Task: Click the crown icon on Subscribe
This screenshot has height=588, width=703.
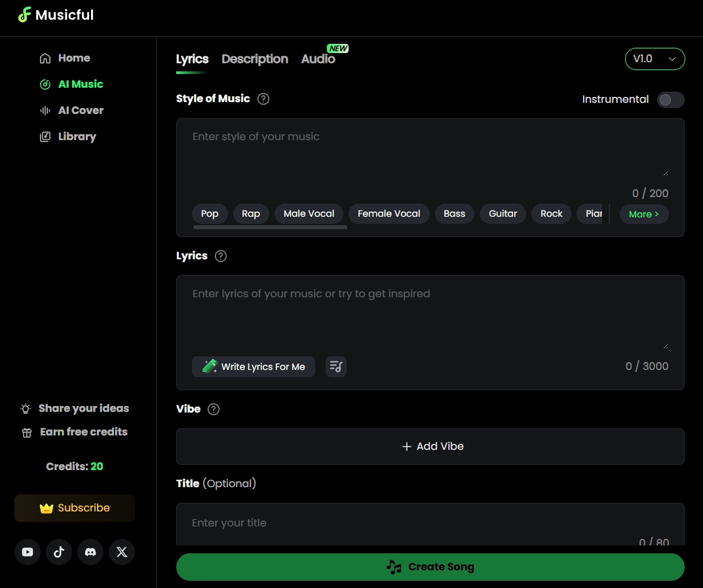Action: point(46,508)
